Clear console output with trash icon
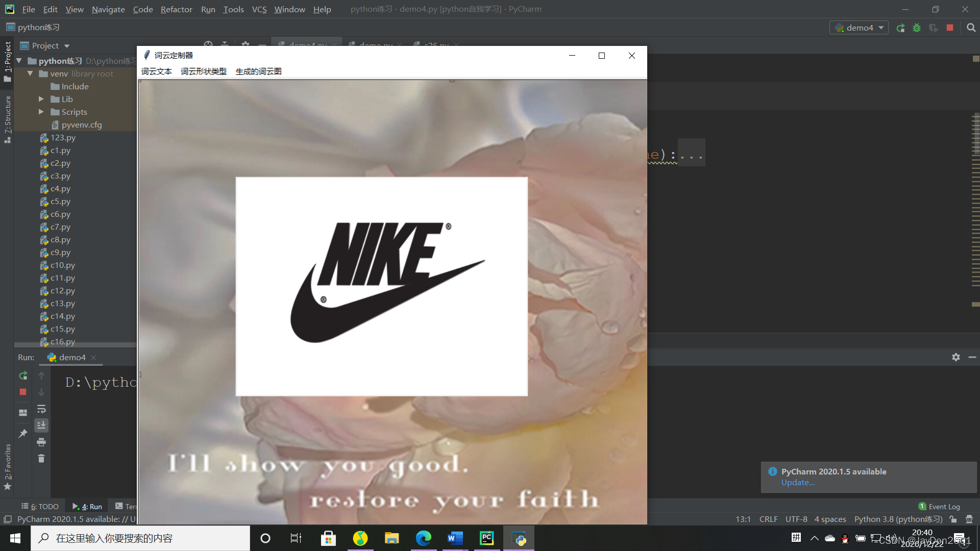This screenshot has height=551, width=980. [41, 459]
